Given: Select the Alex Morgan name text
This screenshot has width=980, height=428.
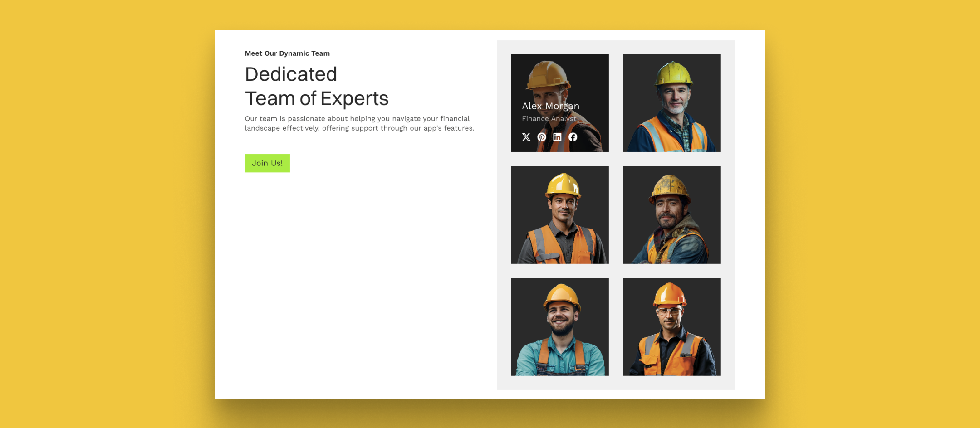Looking at the screenshot, I should (x=550, y=106).
